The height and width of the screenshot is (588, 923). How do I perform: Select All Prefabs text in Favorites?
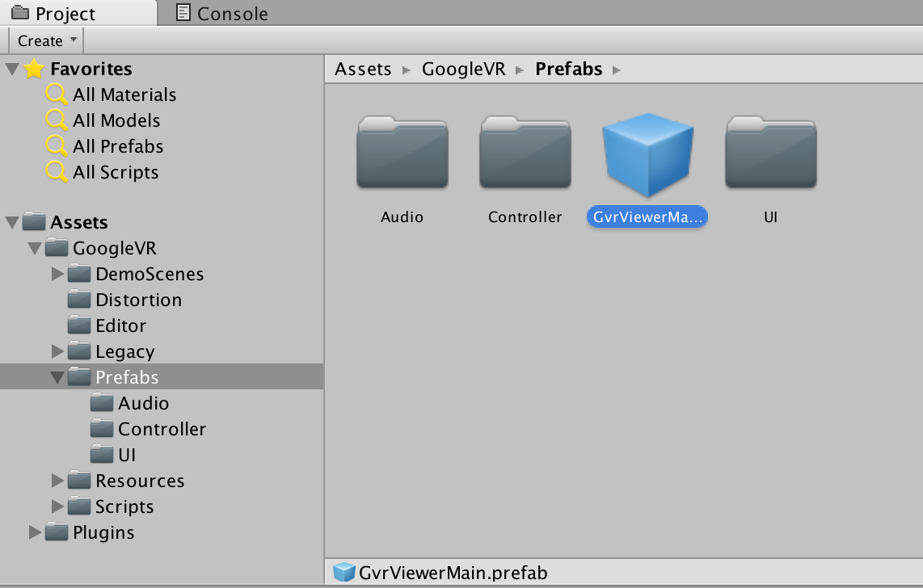coord(118,146)
